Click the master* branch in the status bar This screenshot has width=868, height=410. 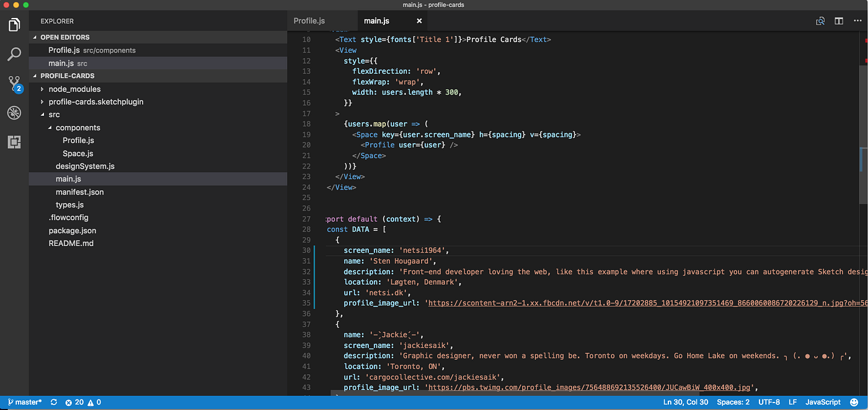(x=24, y=402)
